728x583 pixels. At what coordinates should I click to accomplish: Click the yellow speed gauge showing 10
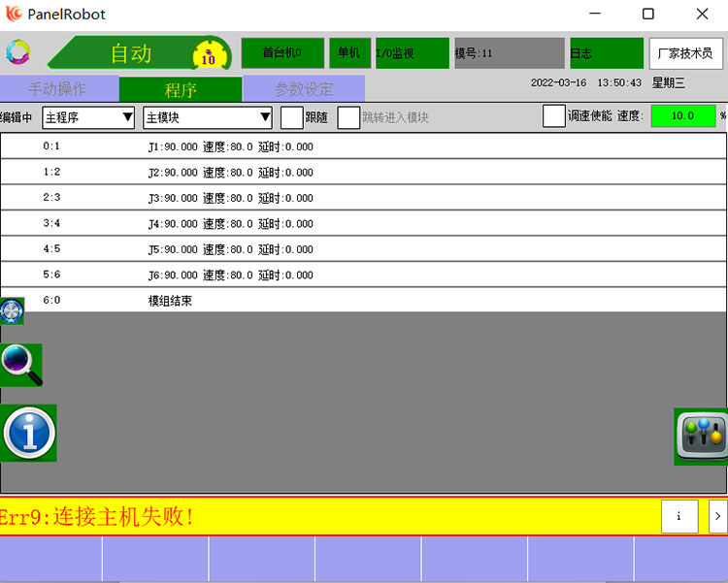[x=209, y=55]
